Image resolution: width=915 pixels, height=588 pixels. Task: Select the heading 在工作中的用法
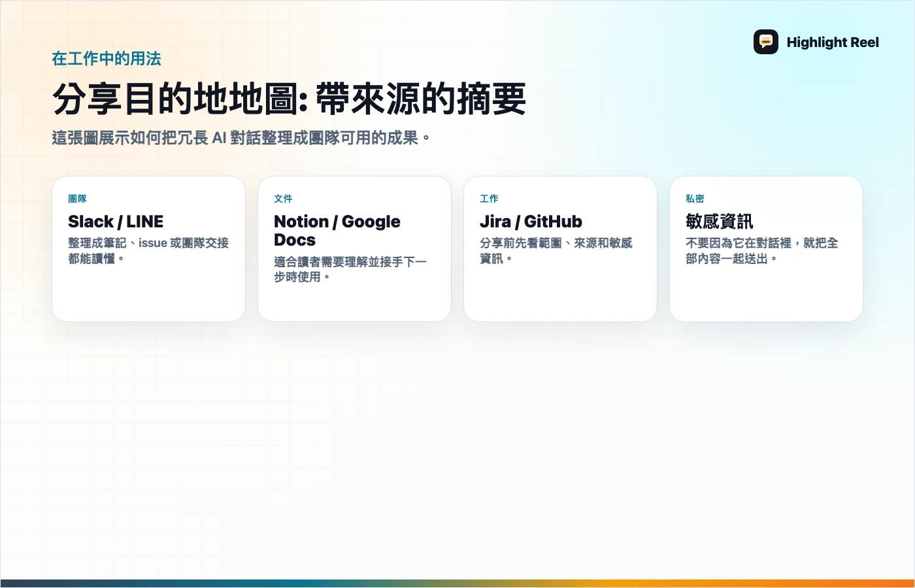tap(107, 59)
